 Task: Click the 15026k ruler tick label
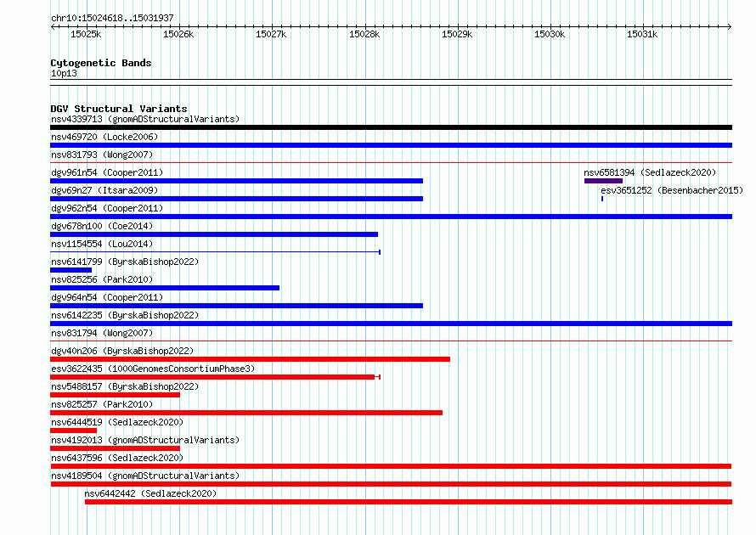[178, 34]
